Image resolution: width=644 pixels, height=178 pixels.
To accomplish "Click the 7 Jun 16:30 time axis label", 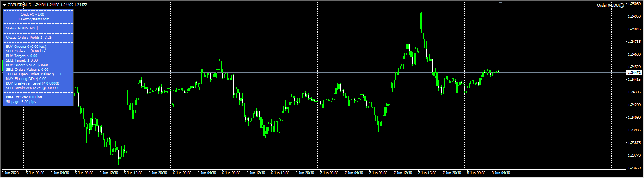I will tap(427, 173).
